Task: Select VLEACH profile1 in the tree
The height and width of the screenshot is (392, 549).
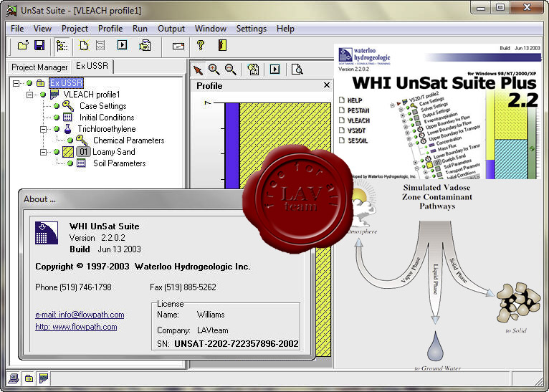Action: click(x=92, y=95)
